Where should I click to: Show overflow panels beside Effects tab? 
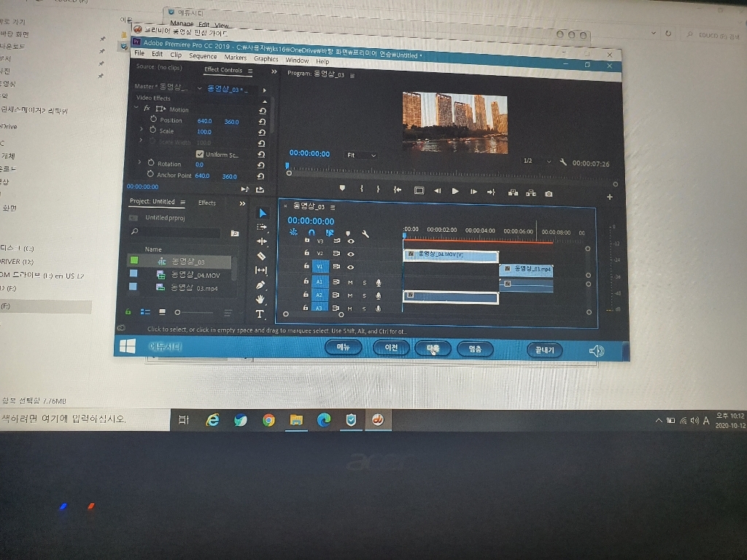[242, 203]
